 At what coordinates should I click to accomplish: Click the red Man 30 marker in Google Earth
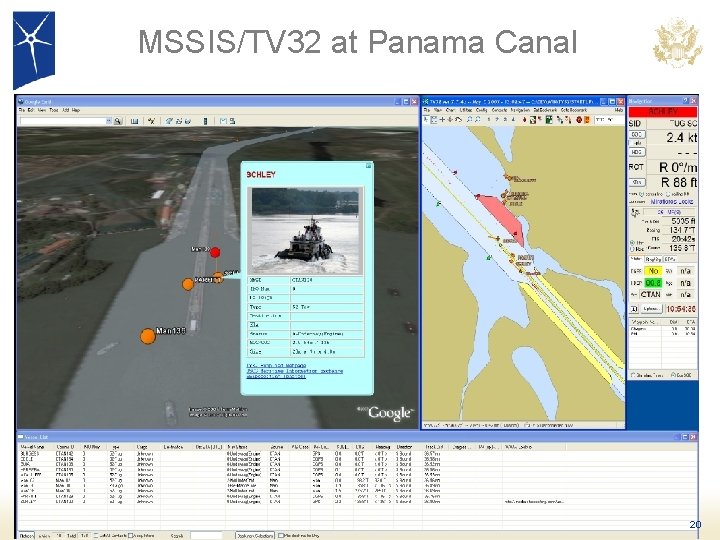click(215, 252)
